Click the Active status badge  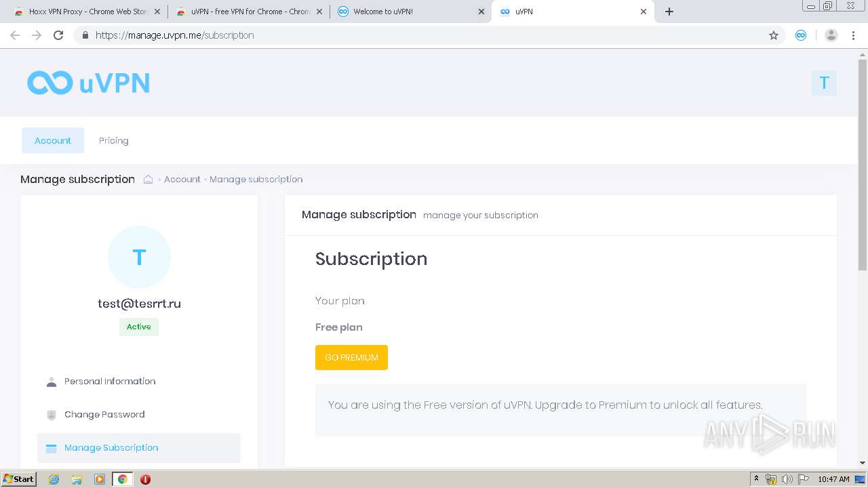pos(139,327)
